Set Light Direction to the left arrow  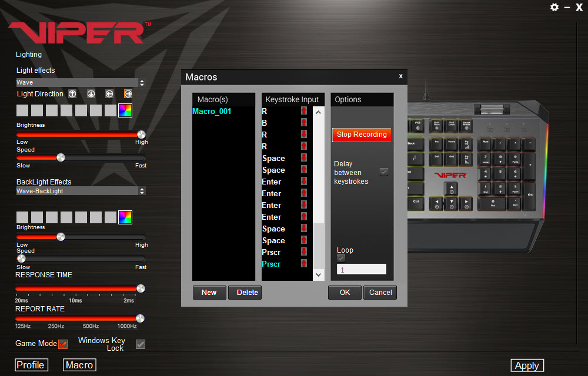109,94
